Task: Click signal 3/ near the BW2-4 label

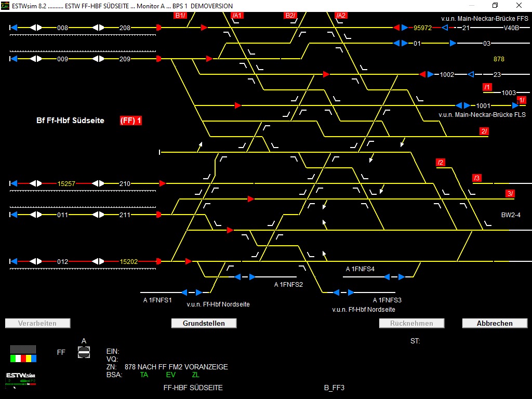Action: (510, 194)
